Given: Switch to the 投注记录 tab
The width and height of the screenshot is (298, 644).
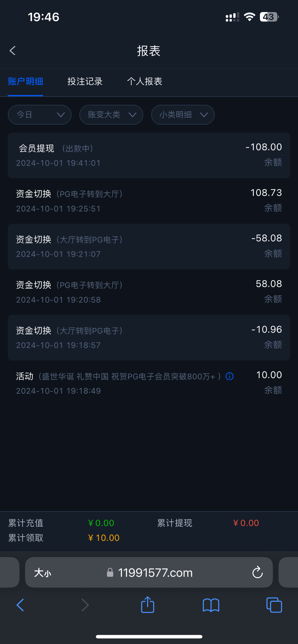Looking at the screenshot, I should pos(85,81).
